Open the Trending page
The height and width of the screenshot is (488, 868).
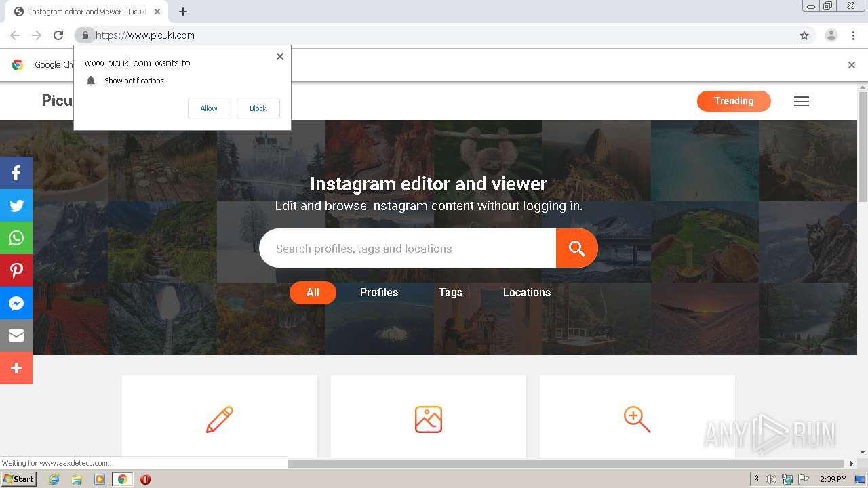[x=734, y=101]
